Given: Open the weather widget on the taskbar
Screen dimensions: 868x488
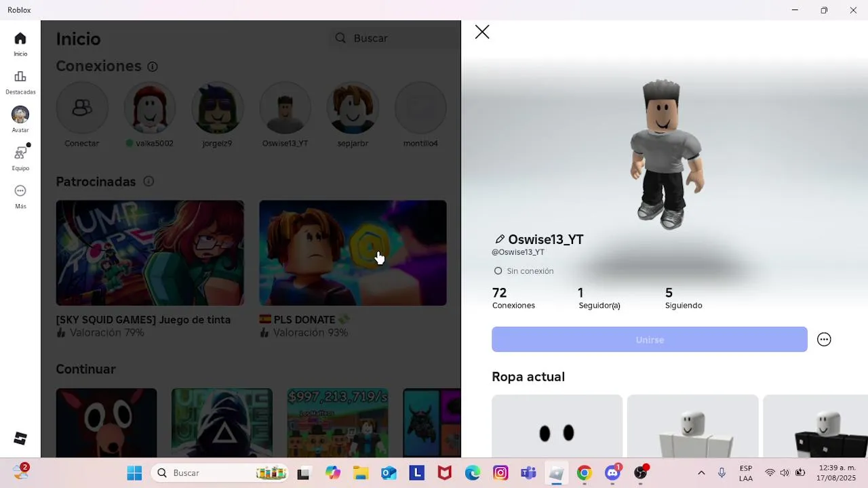Looking at the screenshot, I should [20, 471].
